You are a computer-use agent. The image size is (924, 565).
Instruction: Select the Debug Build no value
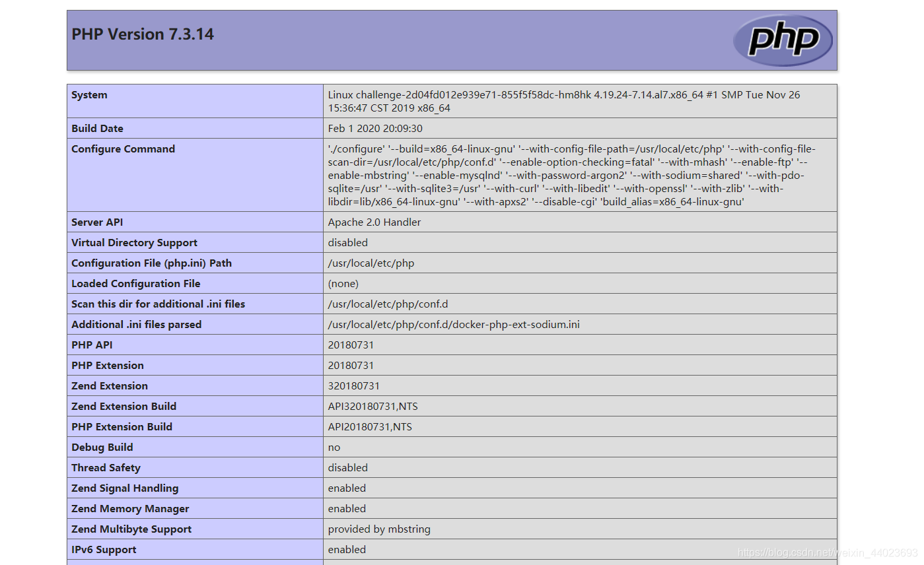pos(334,448)
